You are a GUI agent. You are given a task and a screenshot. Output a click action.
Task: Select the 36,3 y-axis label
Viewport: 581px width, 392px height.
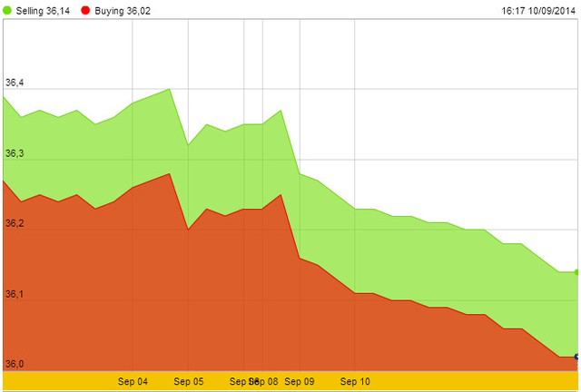click(15, 154)
